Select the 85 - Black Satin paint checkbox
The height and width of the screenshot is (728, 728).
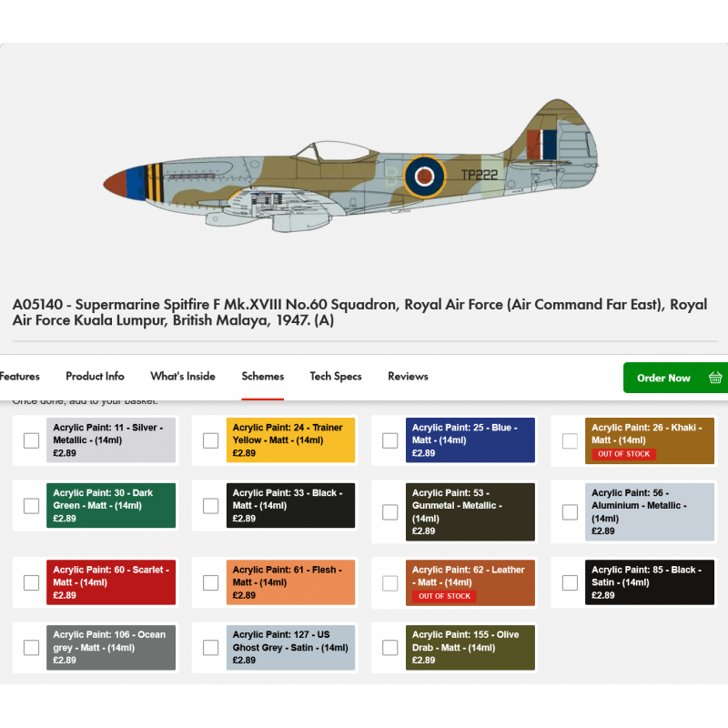(x=570, y=582)
